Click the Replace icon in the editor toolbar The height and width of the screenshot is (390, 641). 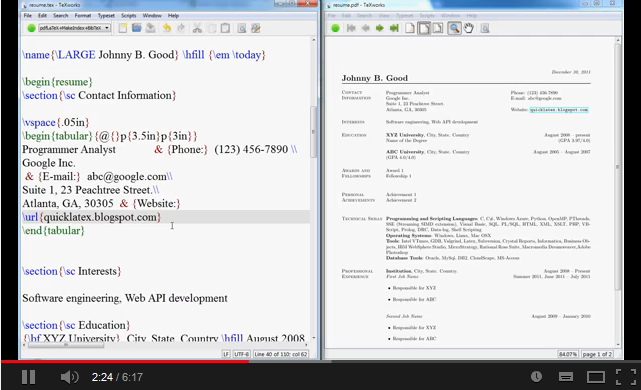coord(256,28)
